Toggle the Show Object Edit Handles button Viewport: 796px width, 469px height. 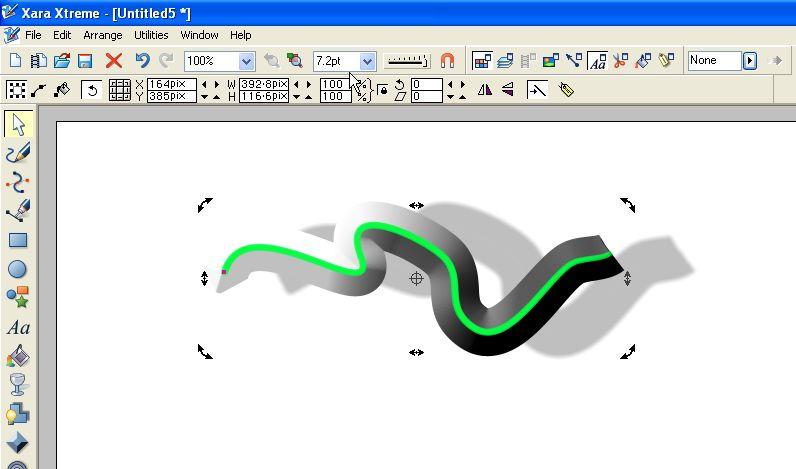point(39,90)
